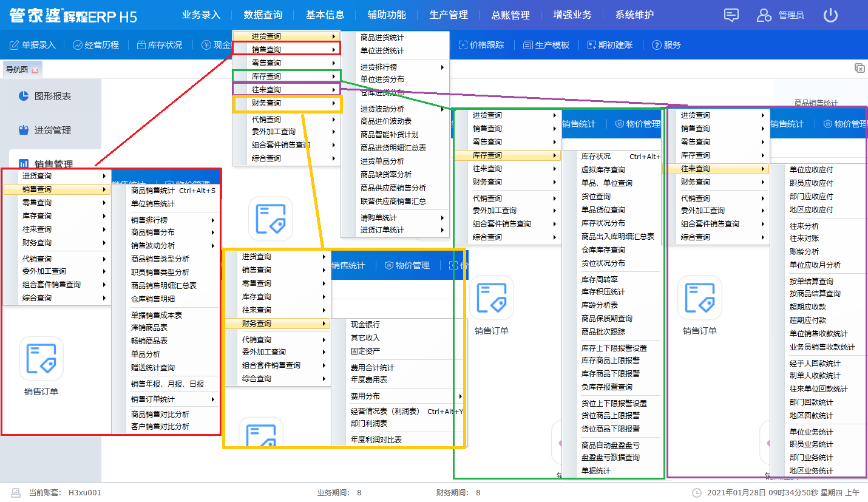The image size is (868, 502).
Task: Click account name H3xu001 in status bar
Action: click(85, 493)
